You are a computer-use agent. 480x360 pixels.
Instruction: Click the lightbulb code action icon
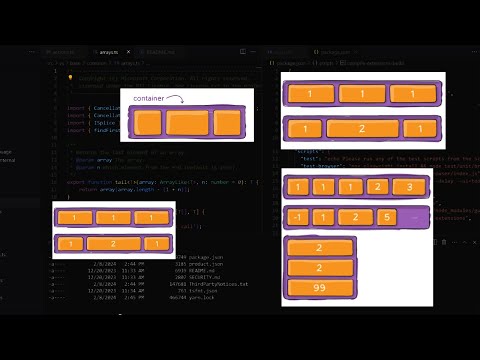point(70,78)
